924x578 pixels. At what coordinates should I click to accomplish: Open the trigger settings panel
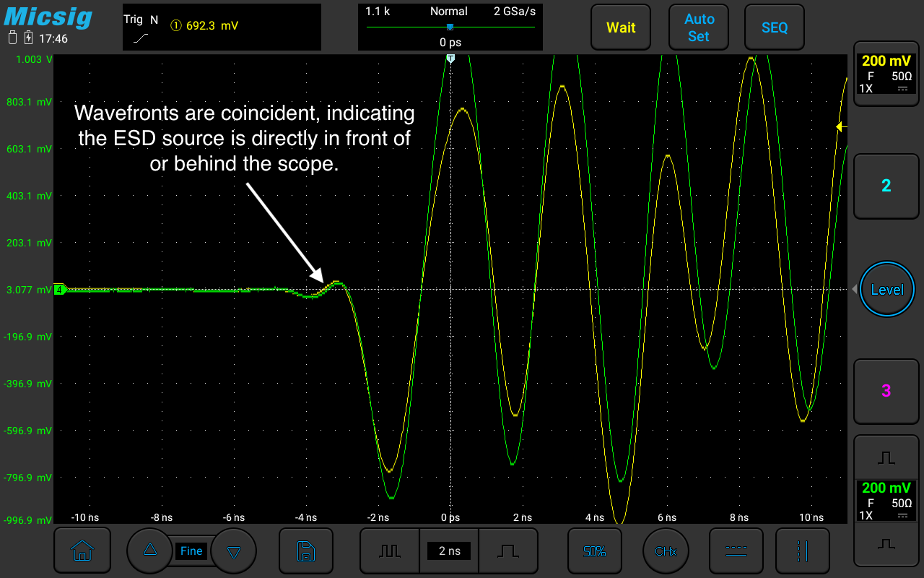(222, 27)
